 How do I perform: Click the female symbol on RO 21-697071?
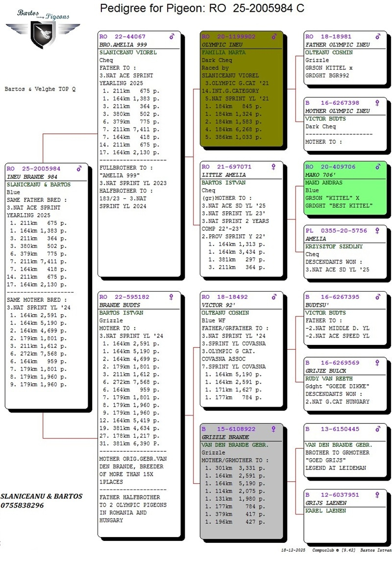point(274,167)
